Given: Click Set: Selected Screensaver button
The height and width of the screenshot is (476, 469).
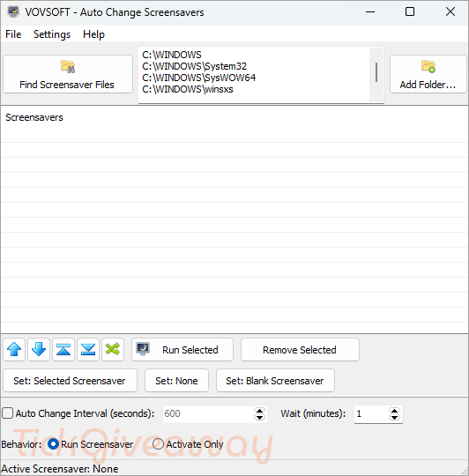Looking at the screenshot, I should coord(70,381).
